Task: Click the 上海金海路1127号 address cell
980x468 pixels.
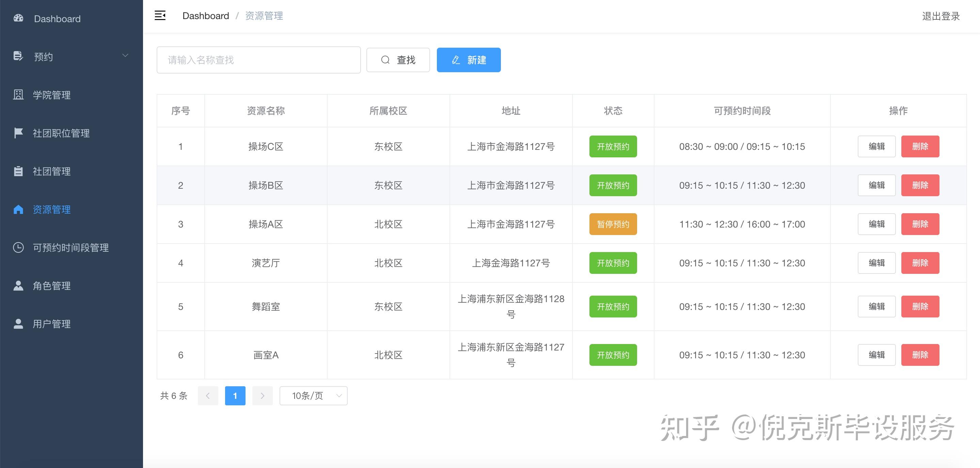Action: 510,263
